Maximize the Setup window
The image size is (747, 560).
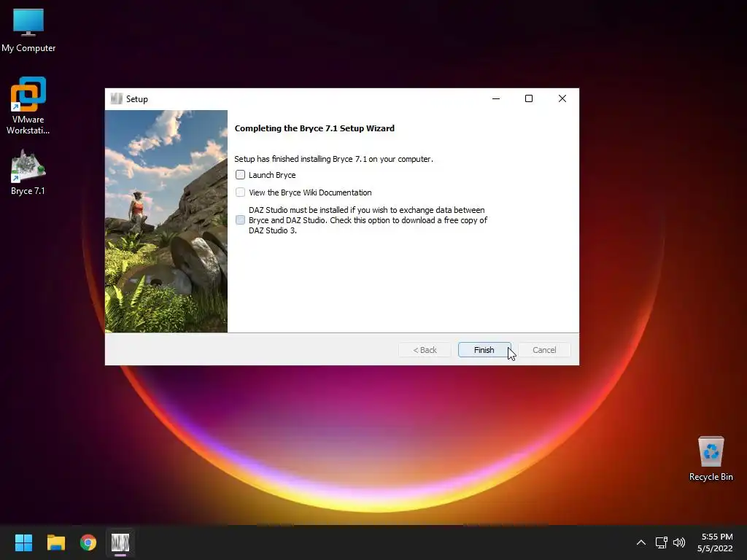point(529,98)
